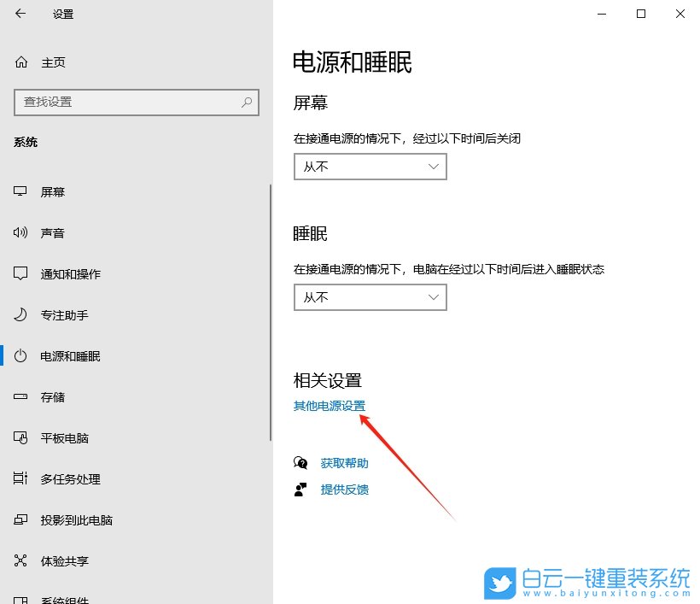Image resolution: width=700 pixels, height=604 pixels.
Task: Open 存储 storage settings icon
Action: [x=20, y=396]
